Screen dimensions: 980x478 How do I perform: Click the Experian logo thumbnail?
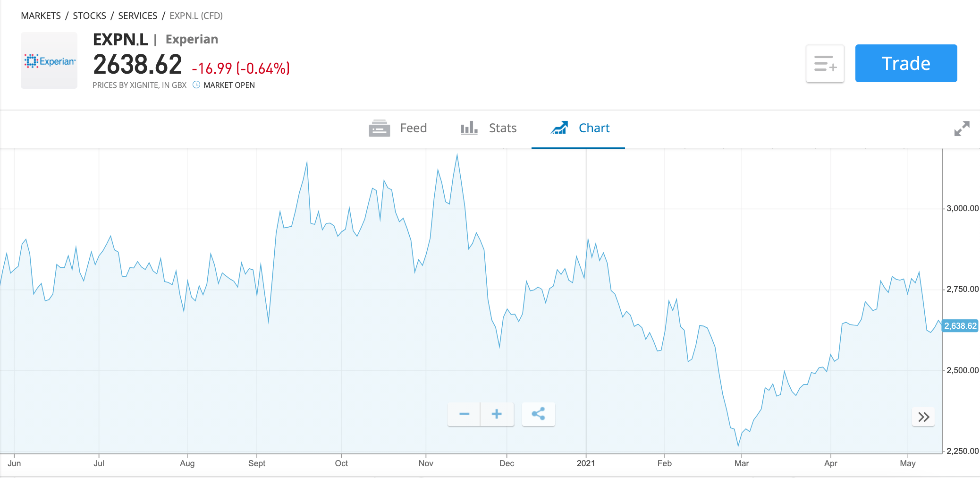[49, 60]
